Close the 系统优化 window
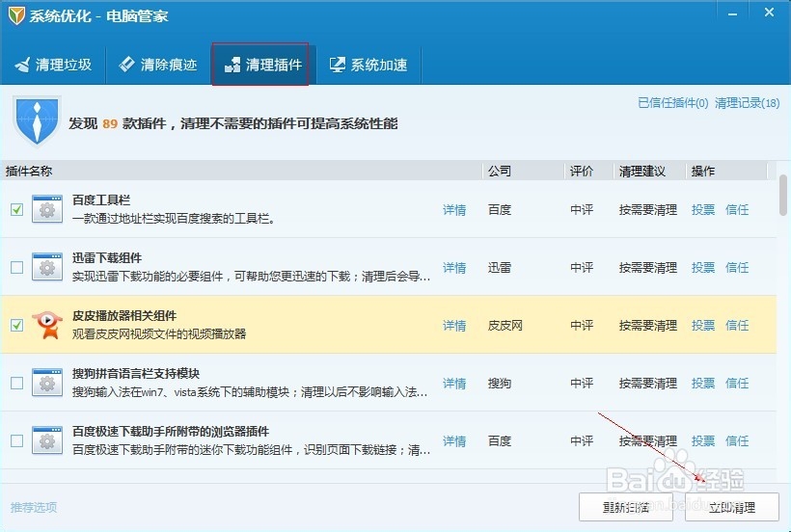This screenshot has height=532, width=791. tap(769, 13)
